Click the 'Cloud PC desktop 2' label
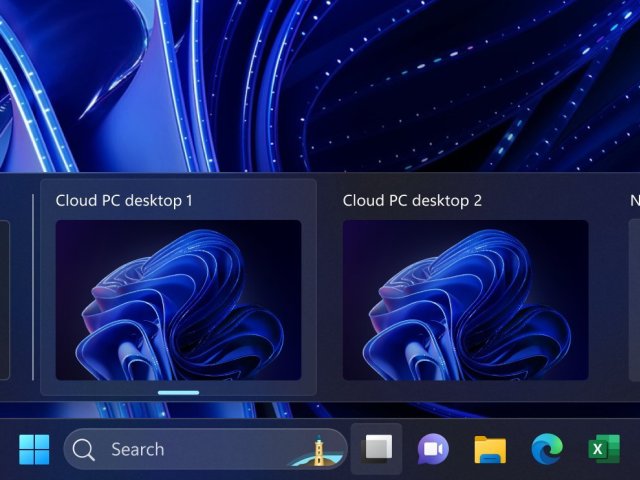Image resolution: width=640 pixels, height=480 pixels. coord(412,201)
